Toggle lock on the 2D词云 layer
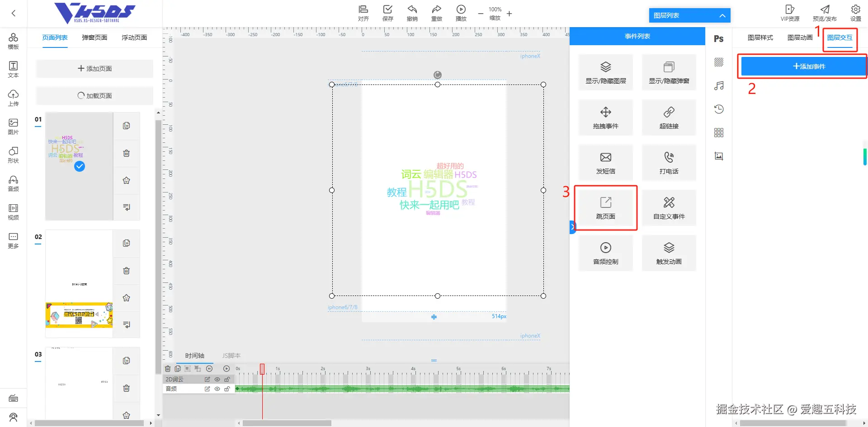 click(x=227, y=380)
